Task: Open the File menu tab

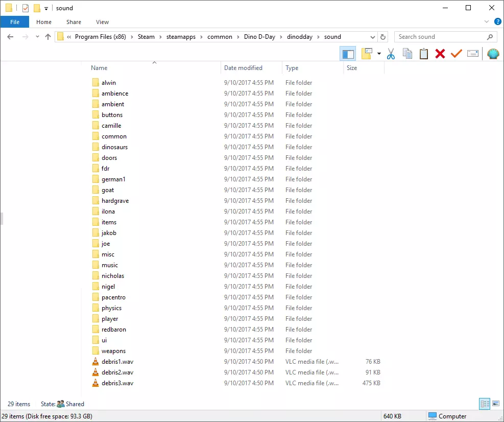Action: (15, 22)
